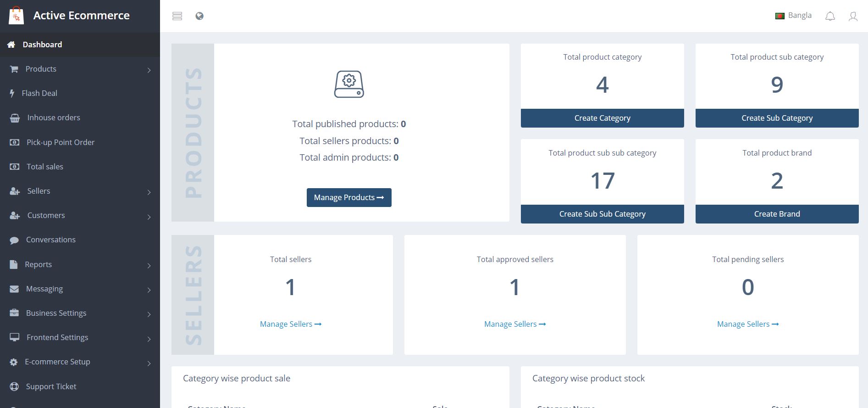The image size is (868, 408).
Task: Click the Support Ticket lifebuoy icon
Action: click(14, 386)
